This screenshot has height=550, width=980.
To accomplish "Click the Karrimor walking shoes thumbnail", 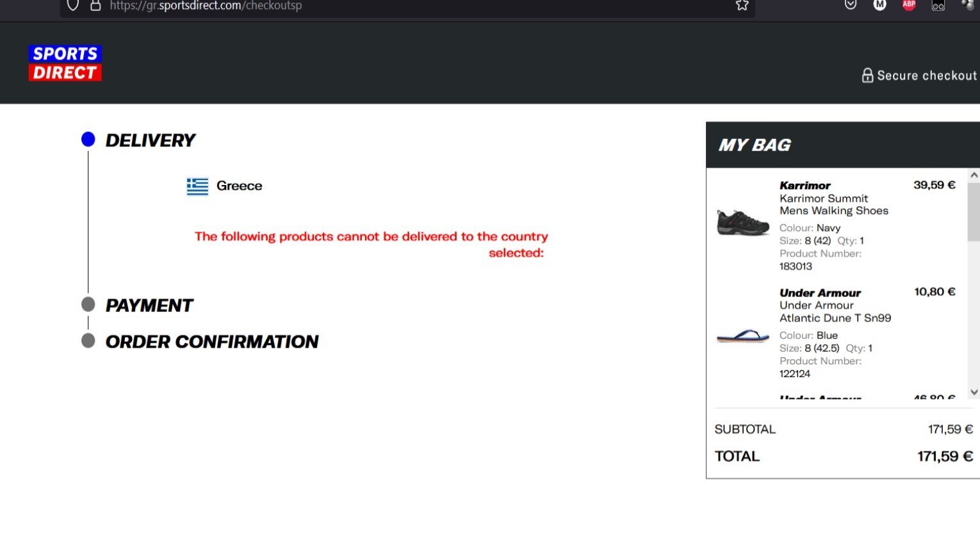I will 743,223.
